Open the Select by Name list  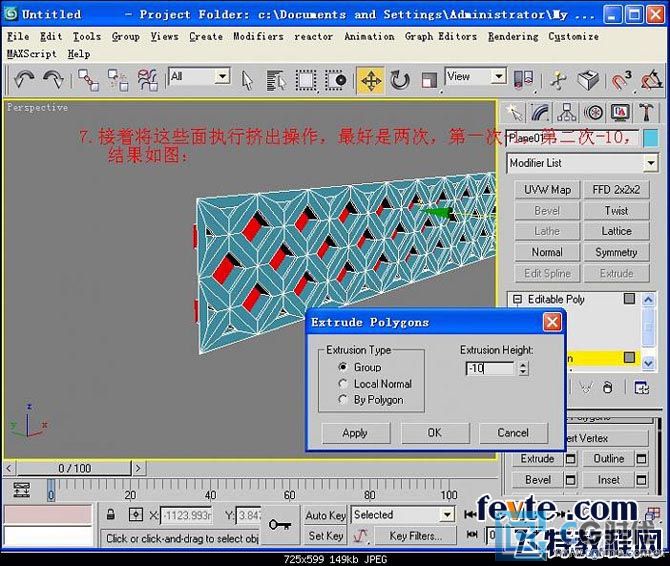pos(276,80)
